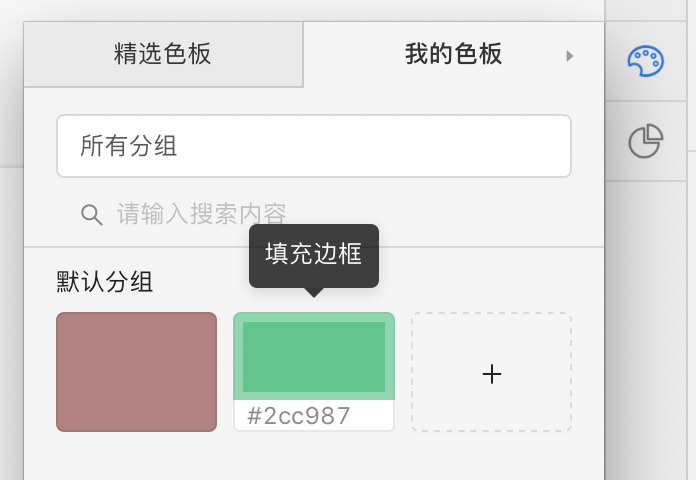Open the 所有分组 group dropdown

[313, 146]
